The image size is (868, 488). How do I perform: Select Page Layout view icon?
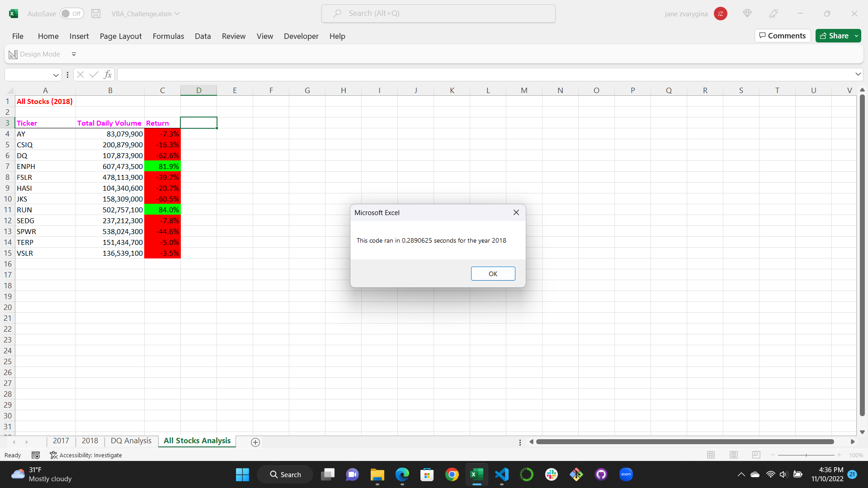point(734,455)
